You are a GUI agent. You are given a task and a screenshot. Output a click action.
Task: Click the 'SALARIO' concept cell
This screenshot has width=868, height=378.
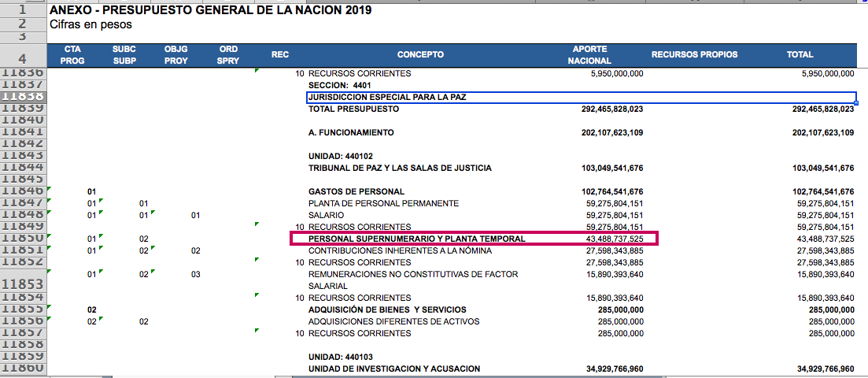pyautogui.click(x=326, y=215)
